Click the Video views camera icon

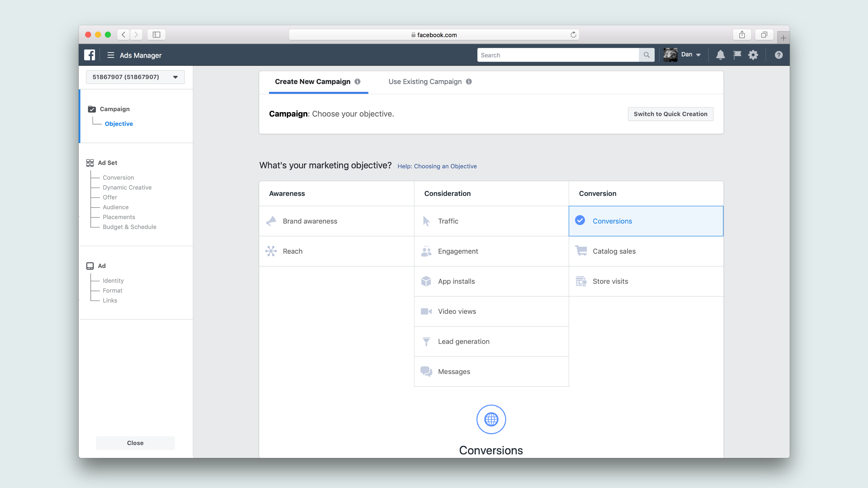click(426, 311)
